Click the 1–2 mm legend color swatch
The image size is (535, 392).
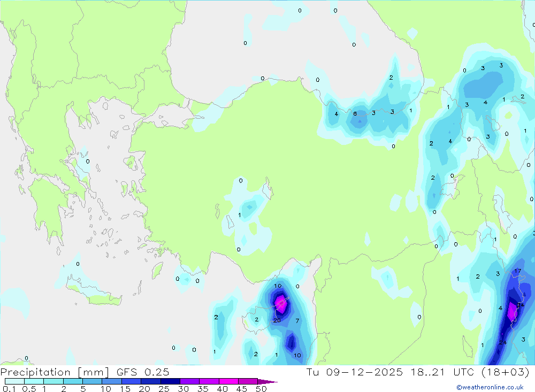(x=53, y=381)
